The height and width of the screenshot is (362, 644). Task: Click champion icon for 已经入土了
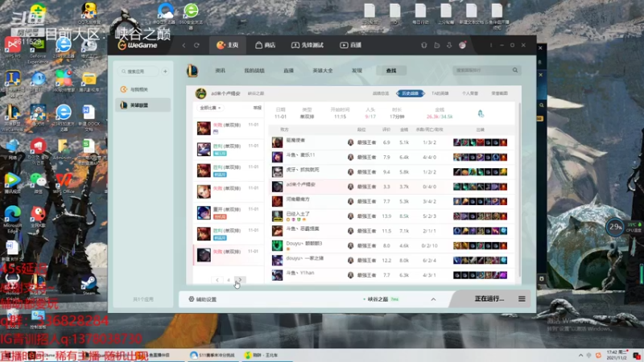point(277,216)
